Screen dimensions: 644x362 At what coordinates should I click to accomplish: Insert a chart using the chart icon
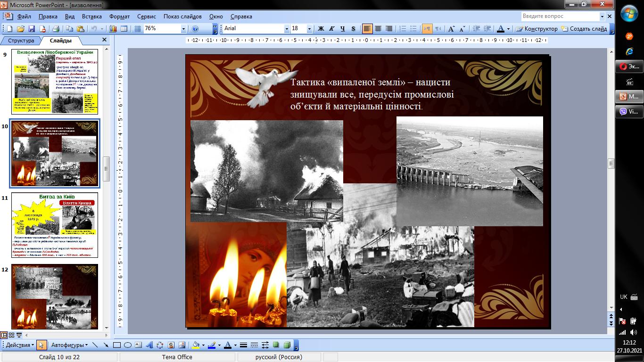[x=113, y=29]
